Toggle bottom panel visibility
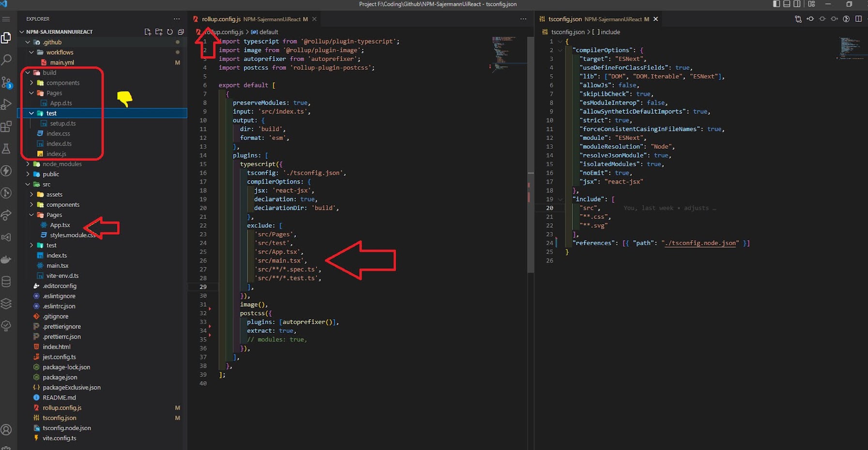This screenshot has width=868, height=450. pyautogui.click(x=787, y=4)
